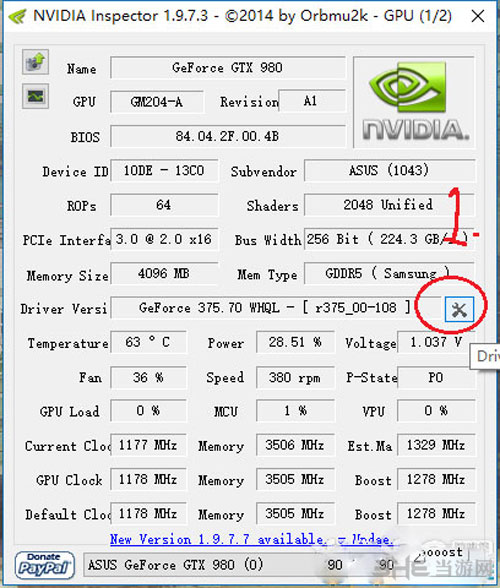The height and width of the screenshot is (588, 500).
Task: Click the Device ID 10DE - 13C0 field
Action: [x=164, y=171]
